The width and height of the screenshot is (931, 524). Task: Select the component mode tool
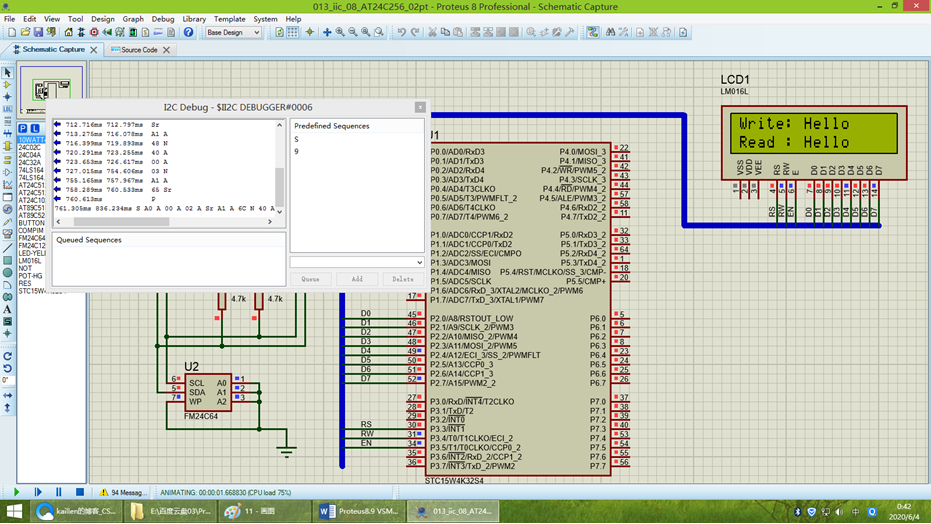tap(7, 85)
